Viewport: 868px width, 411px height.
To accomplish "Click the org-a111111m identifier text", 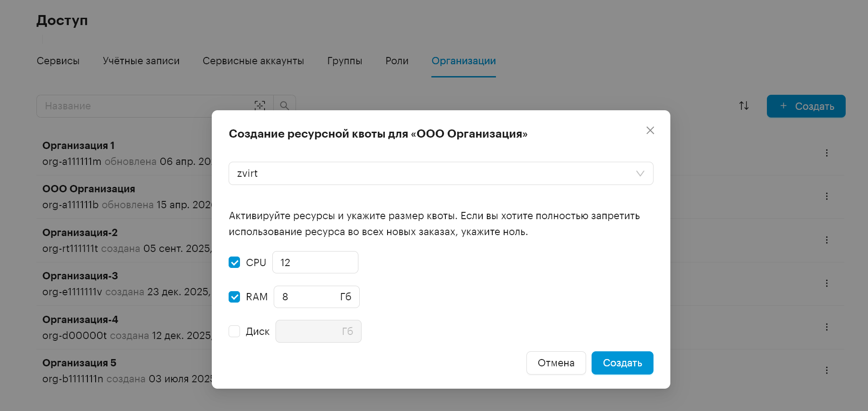I will pos(72,162).
